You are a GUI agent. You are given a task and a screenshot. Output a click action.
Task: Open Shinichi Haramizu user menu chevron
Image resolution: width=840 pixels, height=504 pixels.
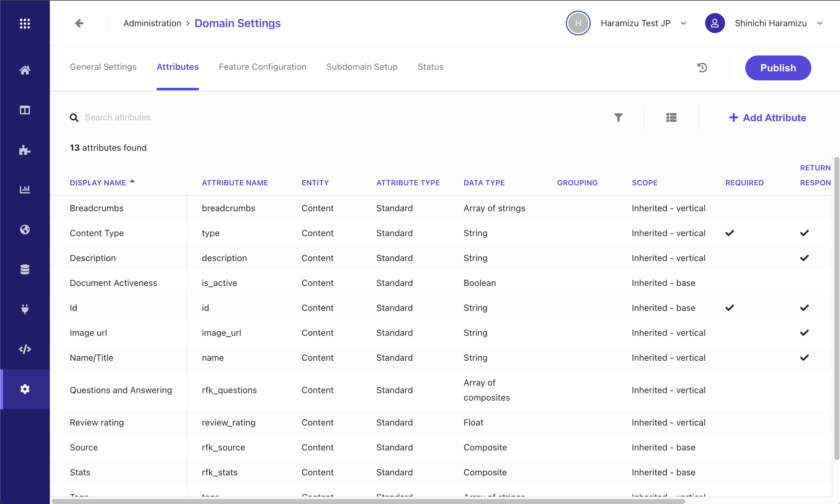click(x=819, y=23)
